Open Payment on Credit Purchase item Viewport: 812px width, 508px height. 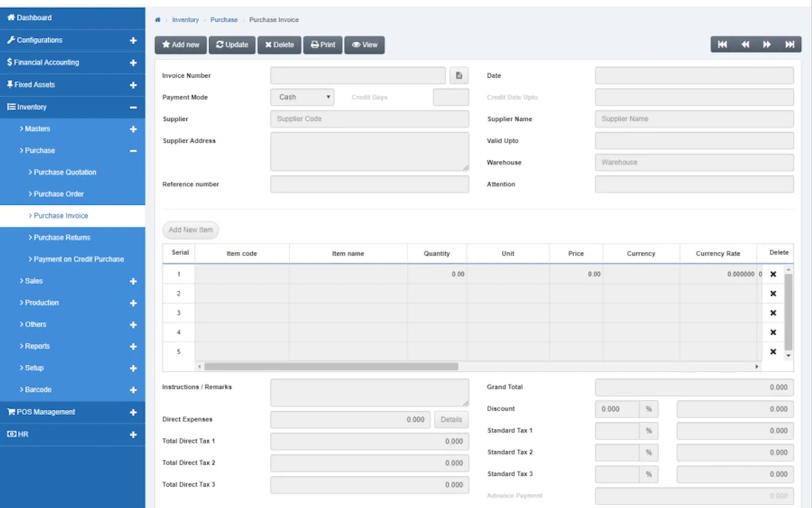pos(73,259)
